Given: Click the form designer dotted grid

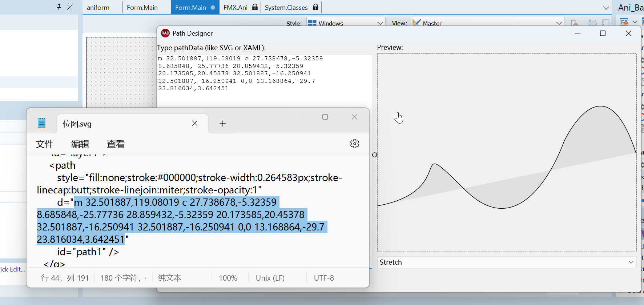Looking at the screenshot, I should point(121,72).
